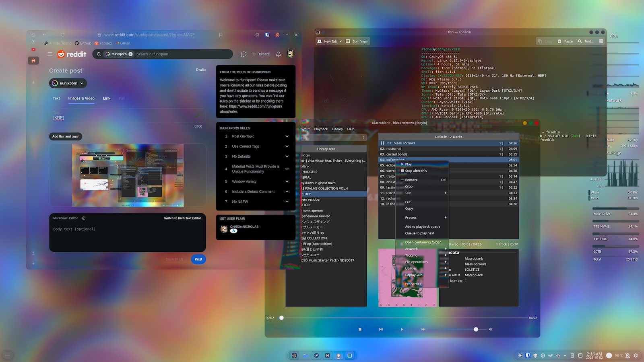
Task: Click the blue Post button
Action: [198, 259]
